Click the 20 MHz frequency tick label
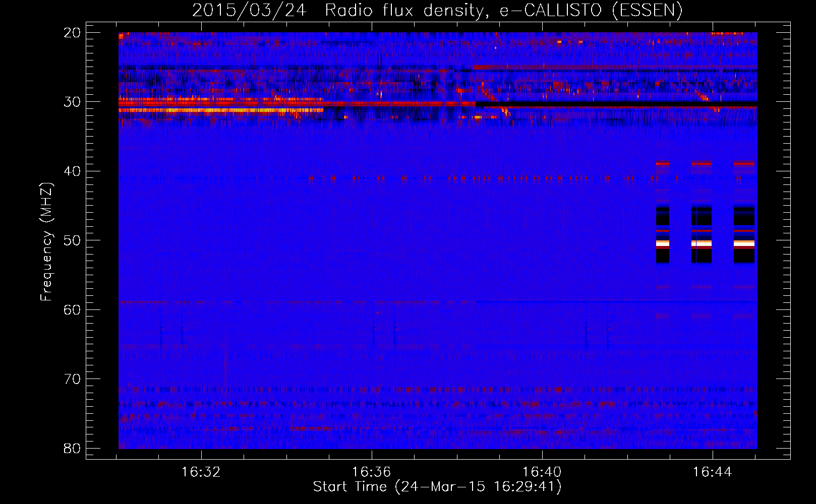This screenshot has height=504, width=816. (x=72, y=33)
